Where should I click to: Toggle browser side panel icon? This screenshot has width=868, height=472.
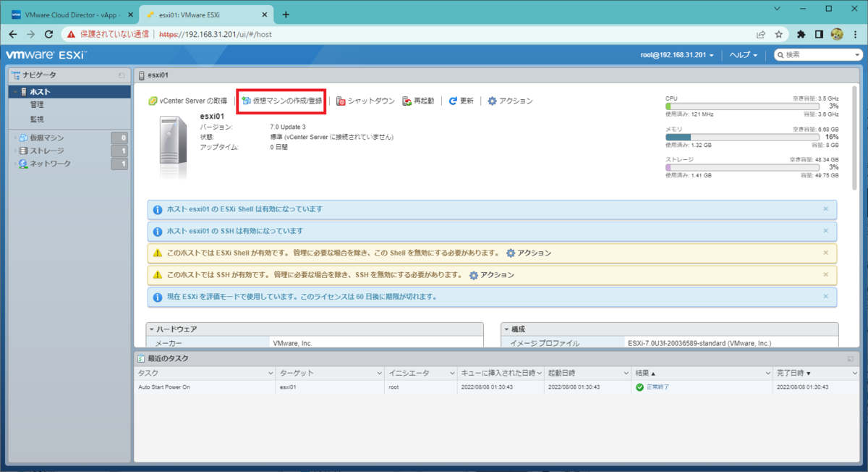pos(819,34)
